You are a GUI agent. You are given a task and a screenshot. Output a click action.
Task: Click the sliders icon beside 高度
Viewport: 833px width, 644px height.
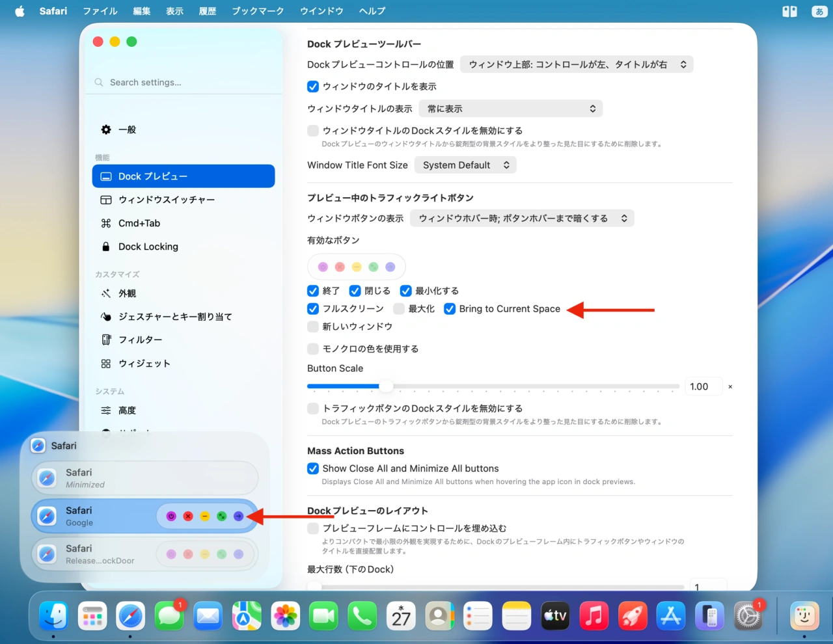[106, 410]
